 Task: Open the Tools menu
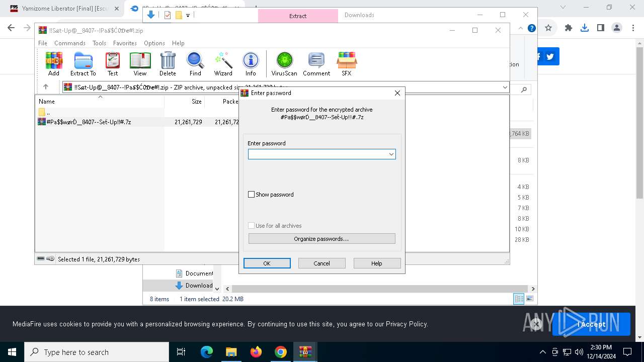pyautogui.click(x=99, y=43)
